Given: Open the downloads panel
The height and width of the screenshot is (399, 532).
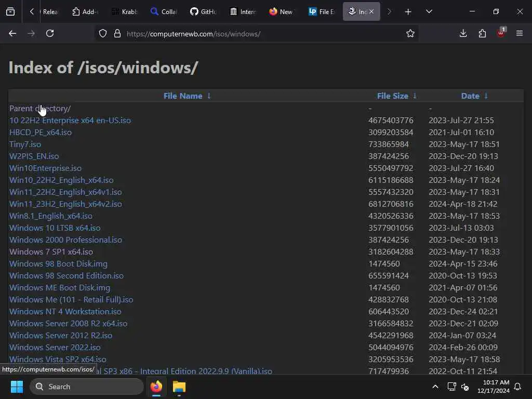Looking at the screenshot, I should (463, 33).
